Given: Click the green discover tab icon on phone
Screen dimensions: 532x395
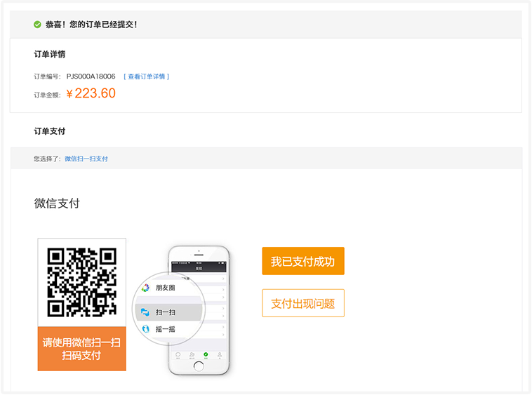Looking at the screenshot, I should (206, 354).
